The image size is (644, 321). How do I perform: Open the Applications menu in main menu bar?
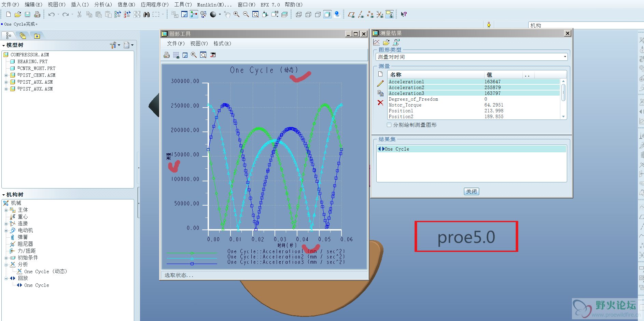point(155,4)
